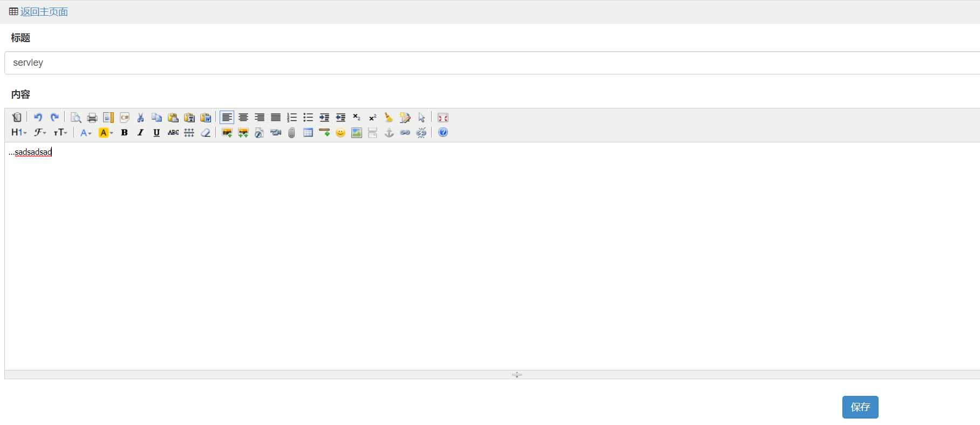980x425 pixels.
Task: Open the editor about/help icon
Action: click(x=443, y=132)
